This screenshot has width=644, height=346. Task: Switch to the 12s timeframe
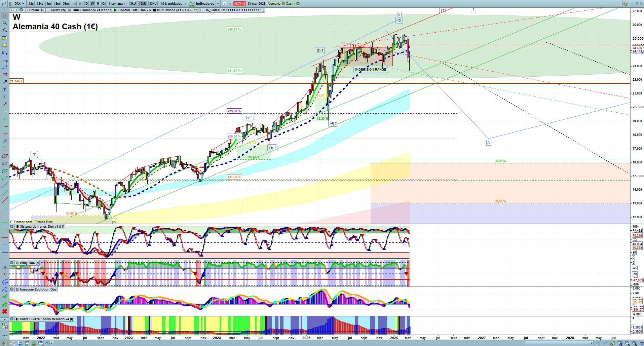[x=31, y=4]
